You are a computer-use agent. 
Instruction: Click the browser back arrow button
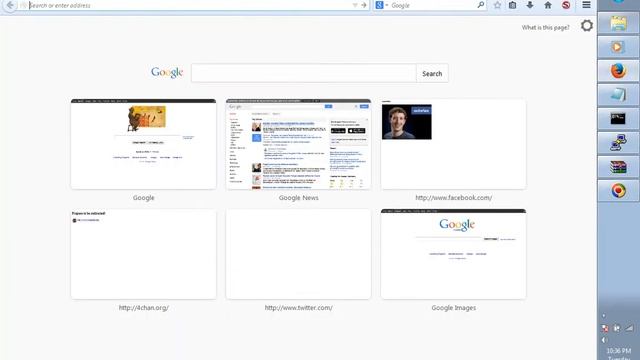[10, 5]
